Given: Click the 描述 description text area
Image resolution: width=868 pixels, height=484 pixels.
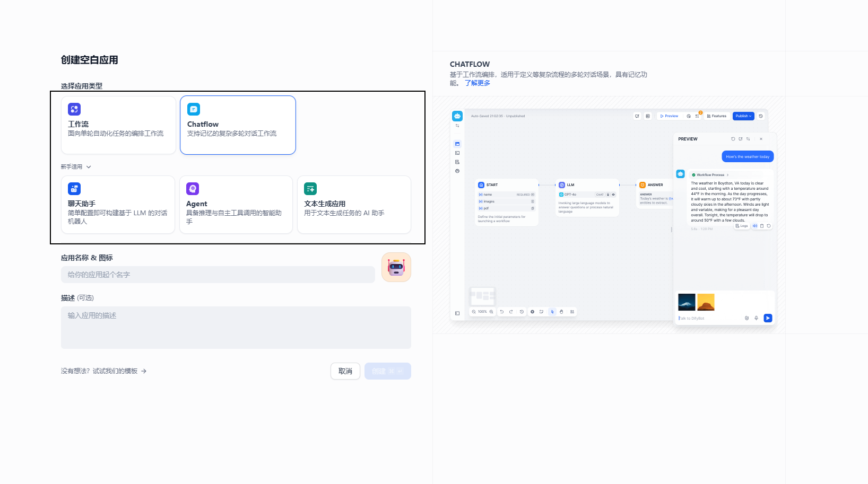Looking at the screenshot, I should pos(236,327).
